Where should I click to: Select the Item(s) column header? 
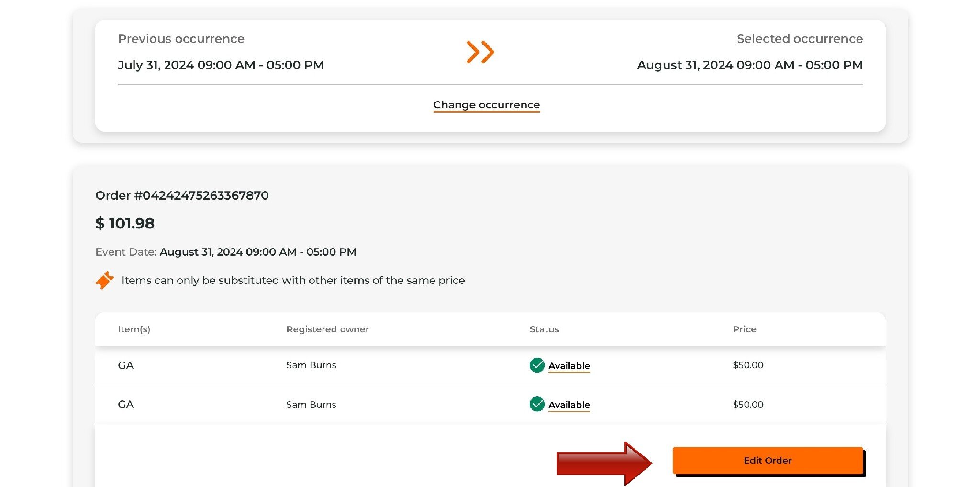pos(134,329)
